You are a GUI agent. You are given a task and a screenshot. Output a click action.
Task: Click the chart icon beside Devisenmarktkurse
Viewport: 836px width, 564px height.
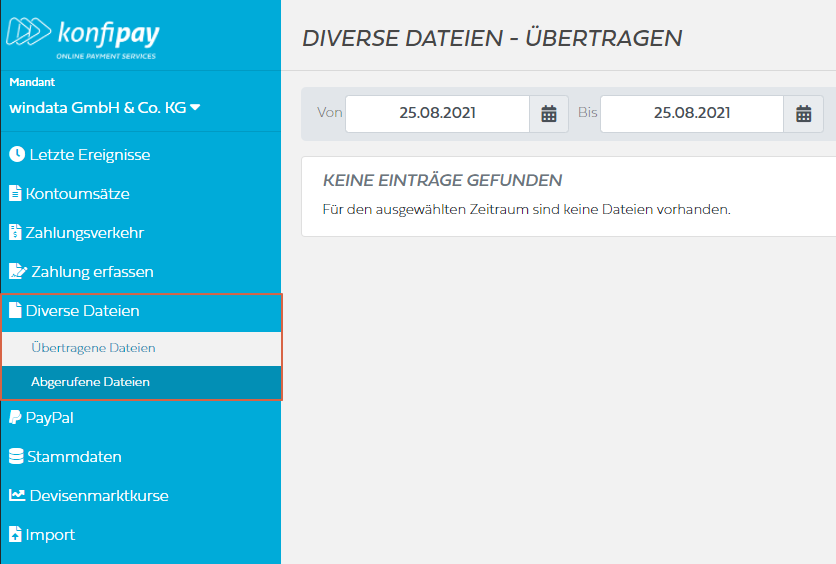[x=17, y=496]
